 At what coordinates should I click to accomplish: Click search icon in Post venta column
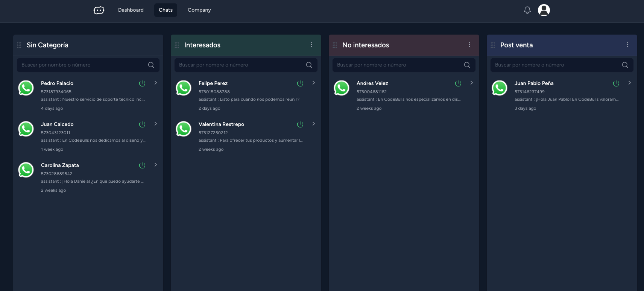click(625, 65)
